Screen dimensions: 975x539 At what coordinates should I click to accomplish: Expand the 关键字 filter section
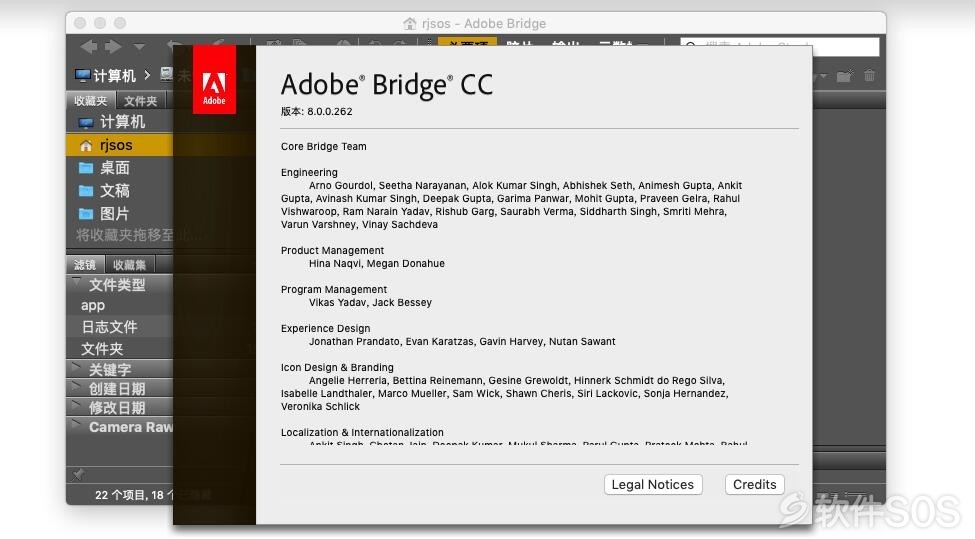point(77,368)
